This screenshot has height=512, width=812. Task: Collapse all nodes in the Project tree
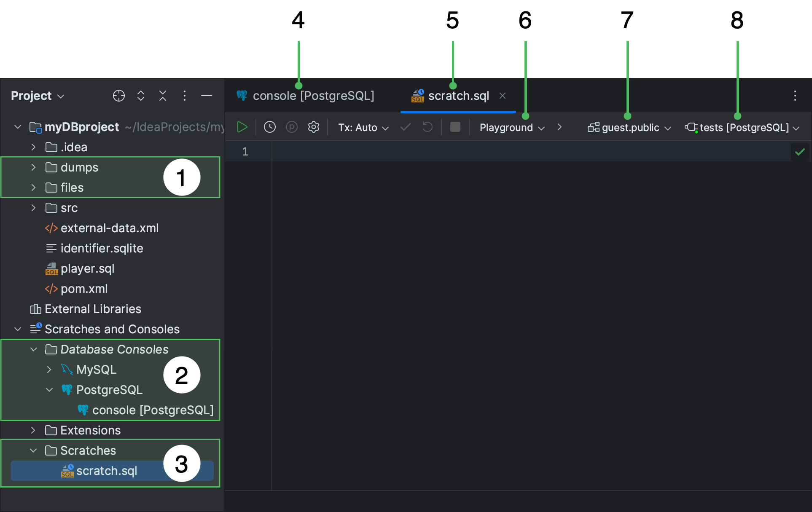point(162,96)
